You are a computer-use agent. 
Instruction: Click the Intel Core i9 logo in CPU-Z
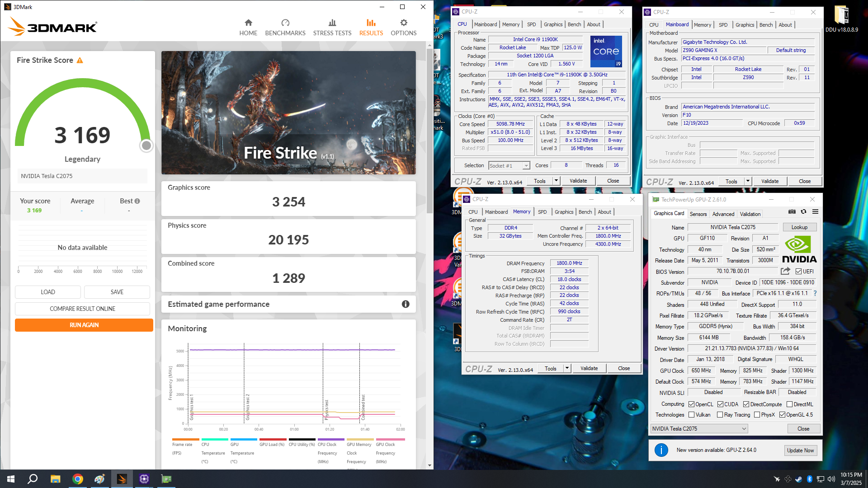[x=606, y=52]
